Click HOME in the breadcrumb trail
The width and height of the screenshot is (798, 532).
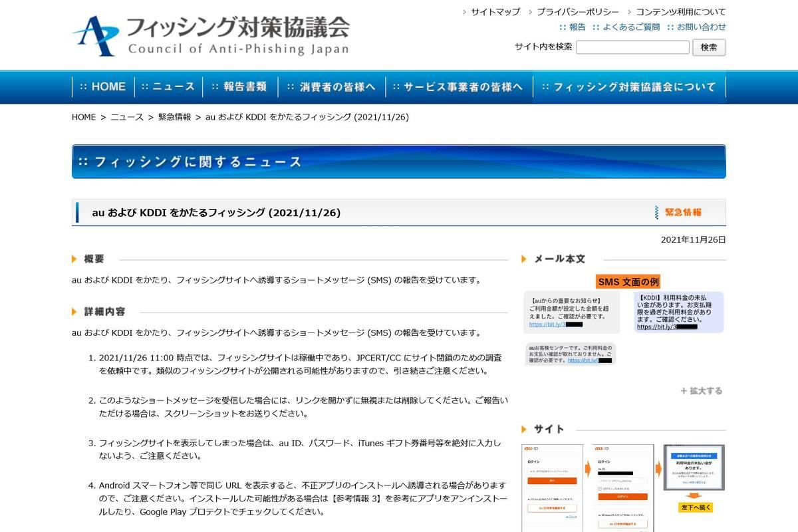click(x=84, y=117)
